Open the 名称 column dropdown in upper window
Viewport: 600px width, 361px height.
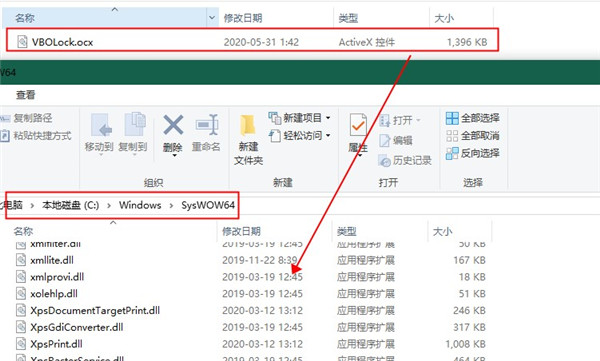click(212, 18)
